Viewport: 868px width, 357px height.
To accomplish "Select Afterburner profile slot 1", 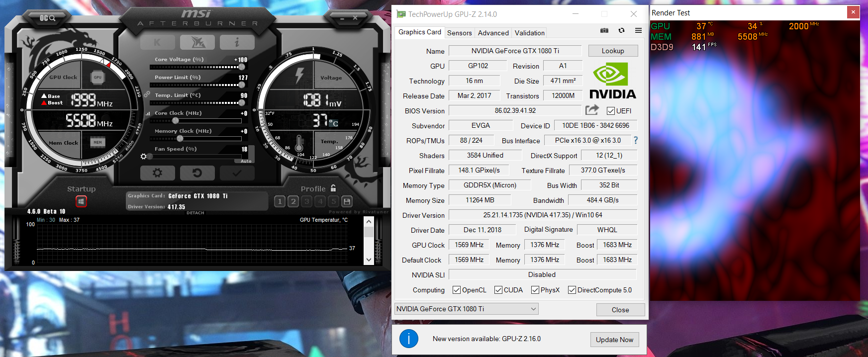I will (x=280, y=201).
